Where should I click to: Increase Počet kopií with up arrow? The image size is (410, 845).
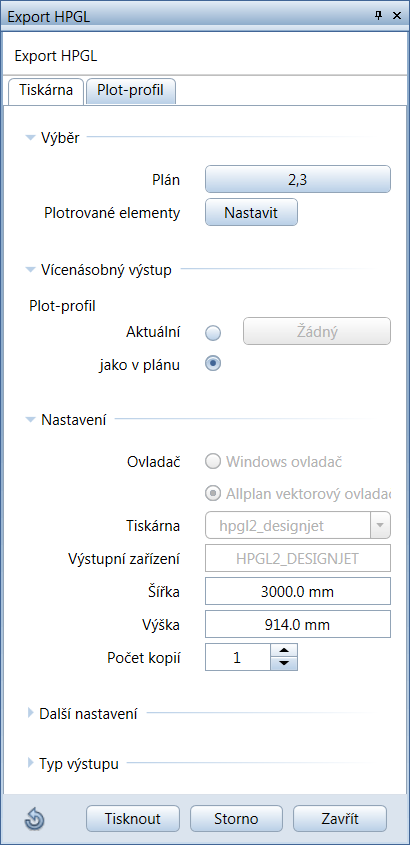coord(284,652)
